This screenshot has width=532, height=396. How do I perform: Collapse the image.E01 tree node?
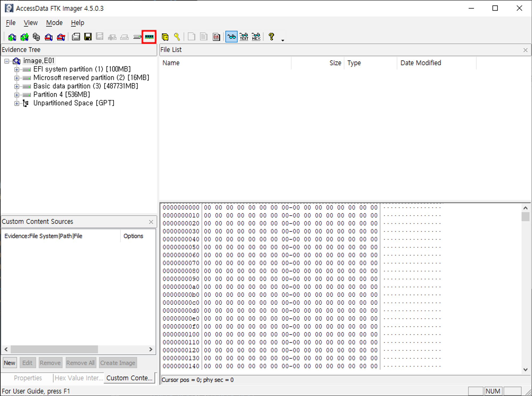pos(7,61)
